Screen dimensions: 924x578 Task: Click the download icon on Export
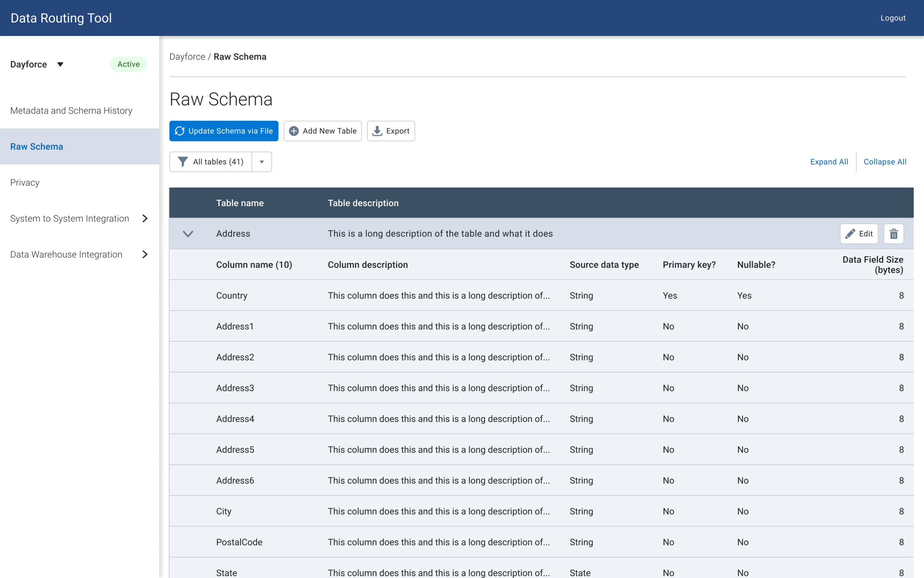(x=377, y=131)
